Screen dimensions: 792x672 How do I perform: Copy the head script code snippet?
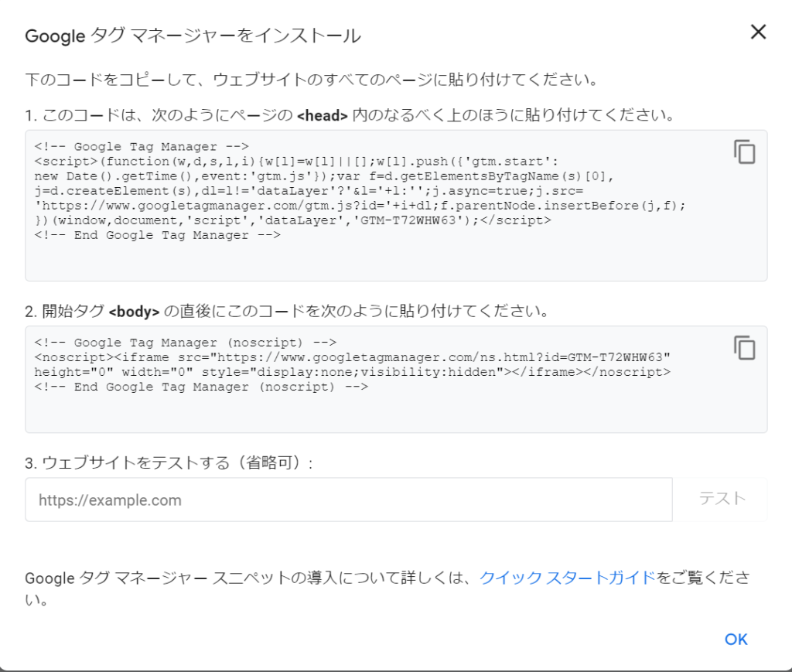[744, 152]
